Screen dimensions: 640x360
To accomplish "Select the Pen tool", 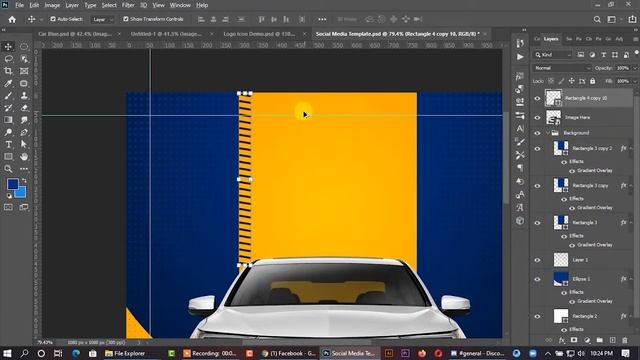I will point(24,132).
